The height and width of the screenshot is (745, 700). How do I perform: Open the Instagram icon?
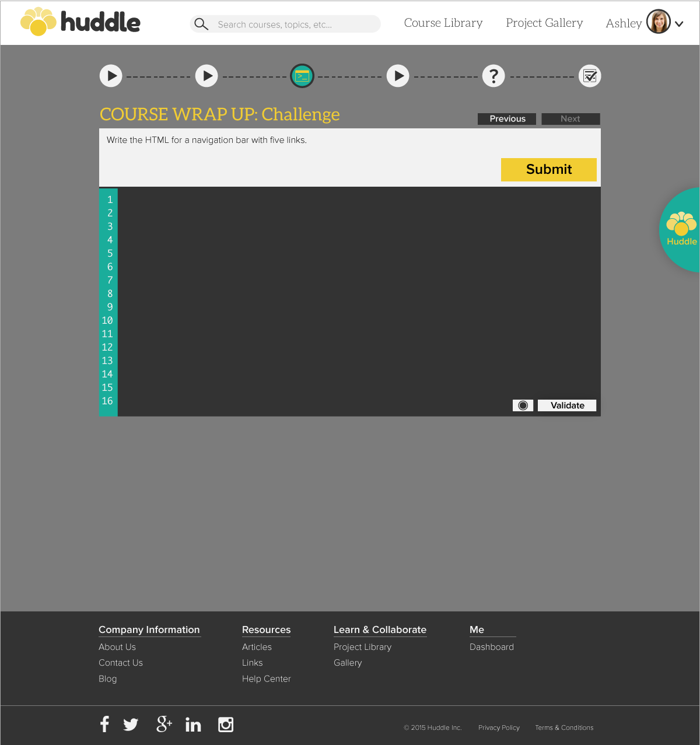point(226,725)
